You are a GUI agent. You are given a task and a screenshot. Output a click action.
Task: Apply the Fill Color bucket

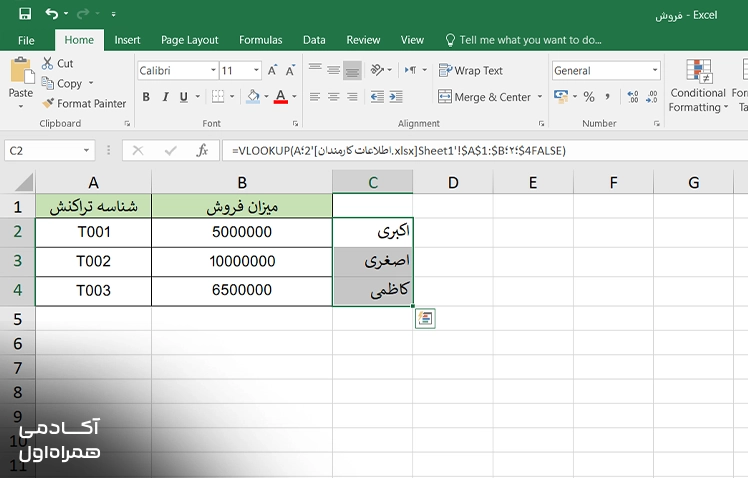coord(253,97)
